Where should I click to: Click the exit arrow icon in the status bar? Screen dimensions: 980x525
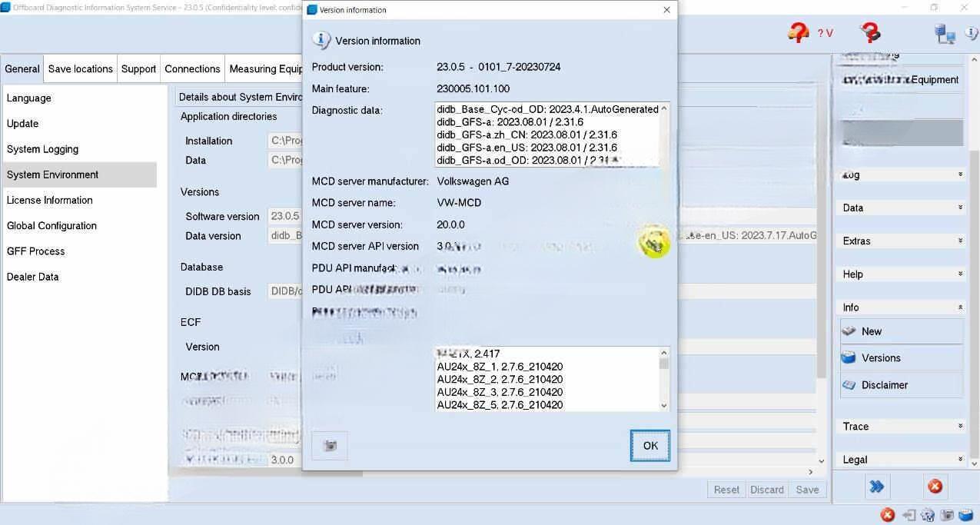pos(909,515)
